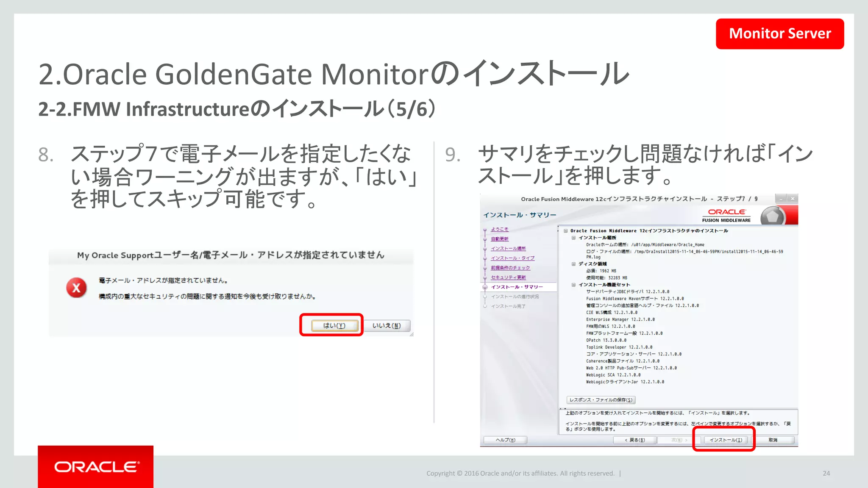Open the インストール場所 step link
This screenshot has height=488, width=868.
pyautogui.click(x=508, y=249)
